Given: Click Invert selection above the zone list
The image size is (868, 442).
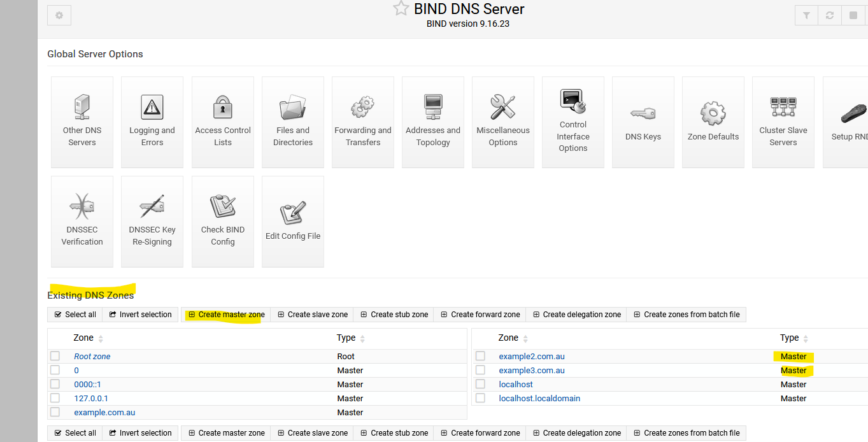Looking at the screenshot, I should tap(140, 315).
